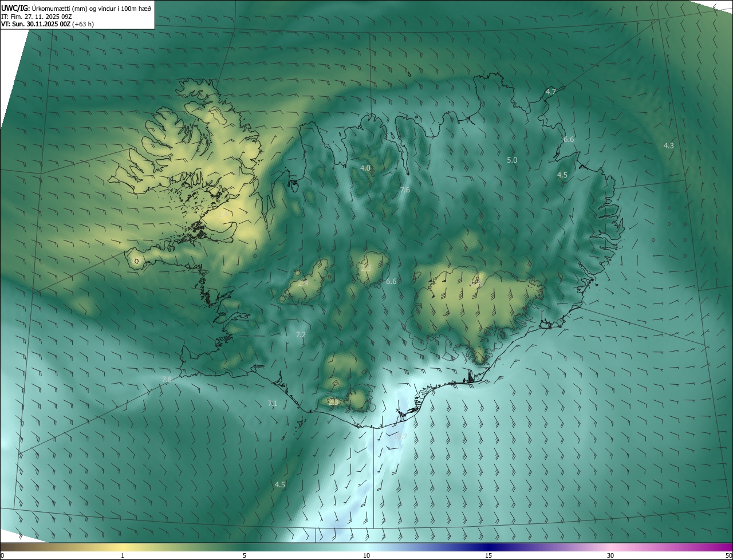Viewport: 733px width, 560px height.
Task: Click the 4.3 value over the eastern sea
Action: point(668,146)
